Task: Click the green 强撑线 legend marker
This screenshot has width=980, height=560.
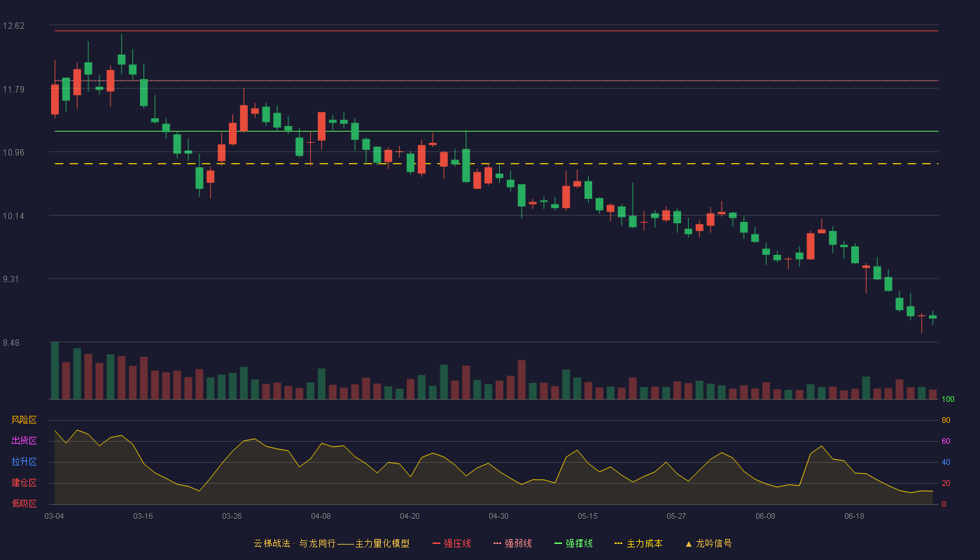Action: 559,543
